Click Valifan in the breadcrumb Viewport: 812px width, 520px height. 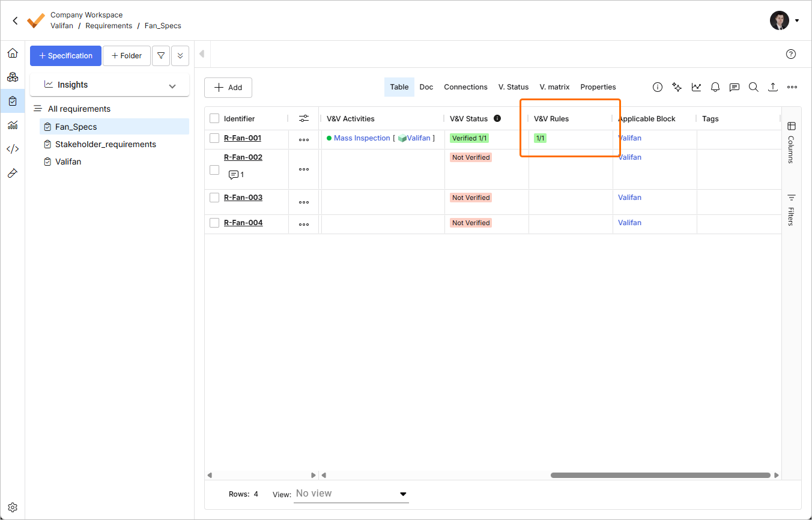(62, 26)
